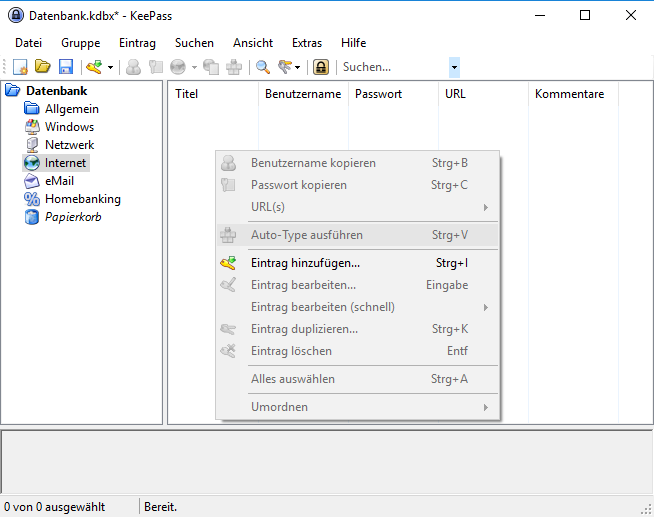The width and height of the screenshot is (654, 517).
Task: Expand the URL(s) submenu
Action: click(357, 207)
